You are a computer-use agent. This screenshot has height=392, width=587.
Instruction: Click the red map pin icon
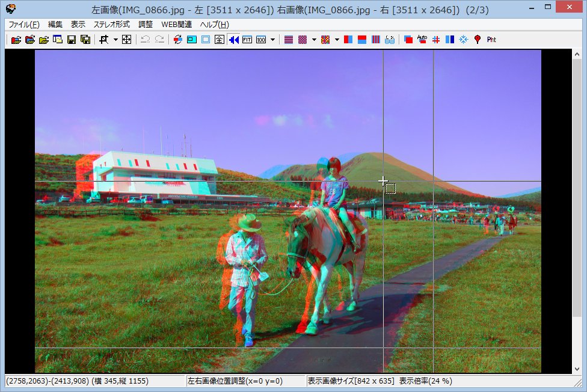[478, 40]
